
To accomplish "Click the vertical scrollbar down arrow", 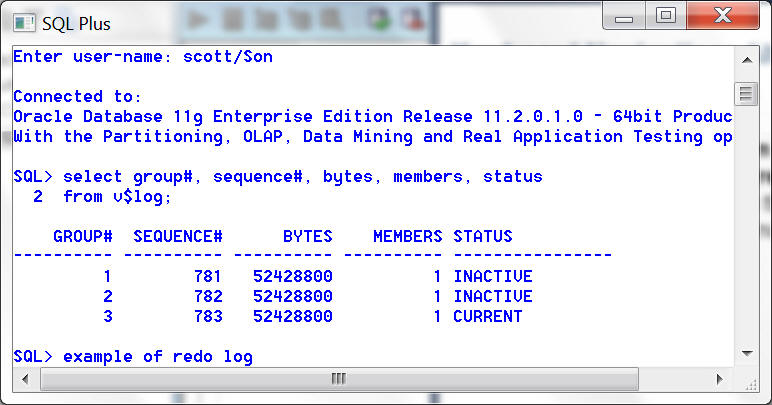I will pyautogui.click(x=746, y=353).
